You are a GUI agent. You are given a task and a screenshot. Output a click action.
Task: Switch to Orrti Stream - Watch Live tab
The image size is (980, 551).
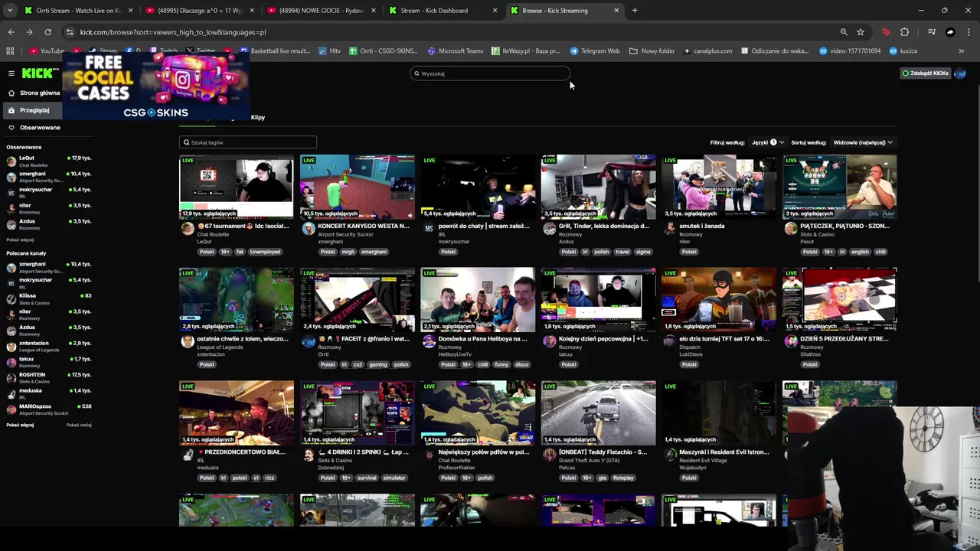pos(78,11)
